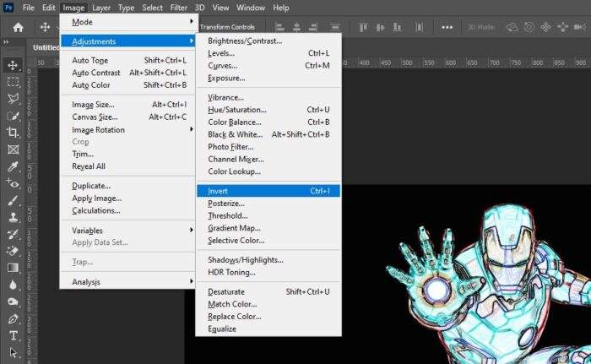591x364 pixels.
Task: Open the Analysis submenu
Action: 127,282
